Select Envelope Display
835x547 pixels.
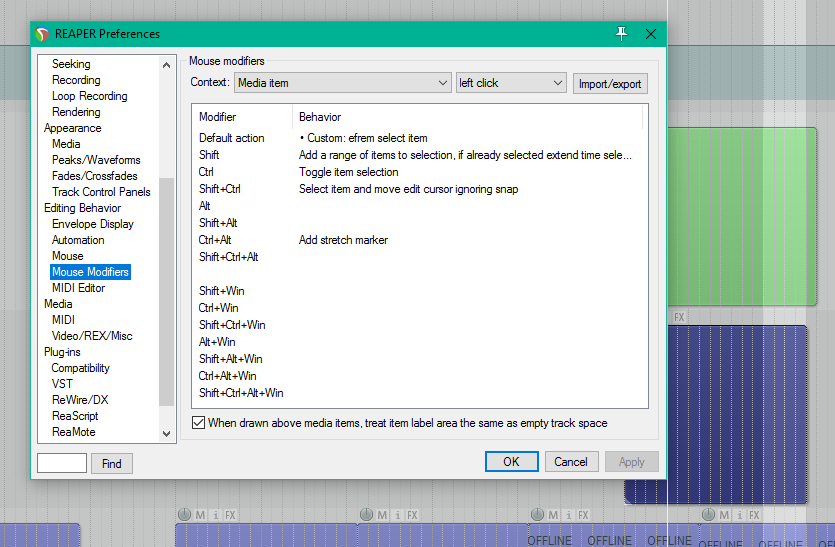coord(93,224)
